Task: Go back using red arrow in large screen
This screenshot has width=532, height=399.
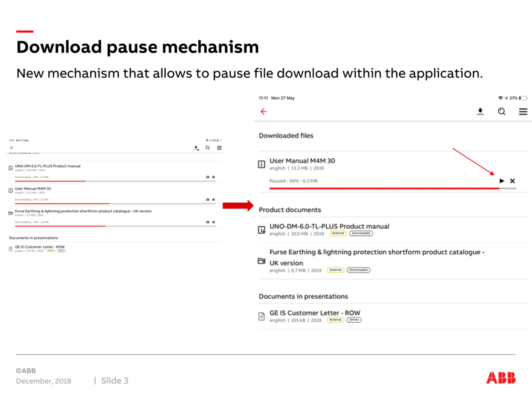Action: pyautogui.click(x=264, y=111)
